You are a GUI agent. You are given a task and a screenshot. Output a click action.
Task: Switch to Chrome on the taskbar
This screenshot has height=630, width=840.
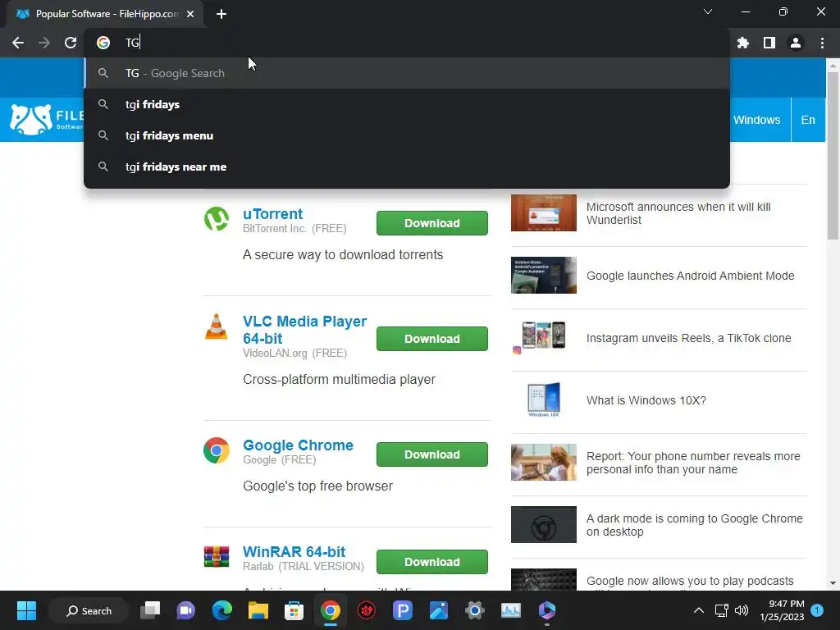tap(331, 610)
